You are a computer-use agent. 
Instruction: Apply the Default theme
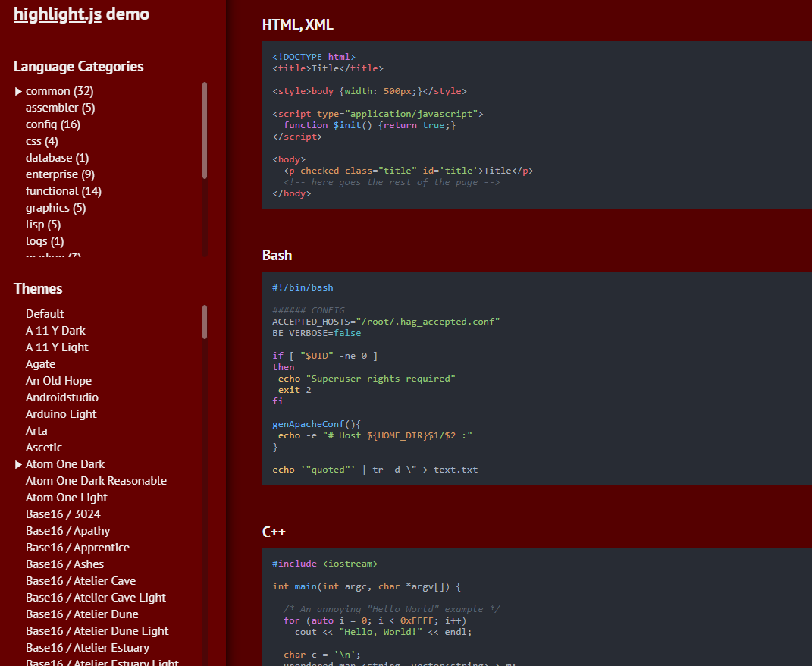(x=45, y=314)
